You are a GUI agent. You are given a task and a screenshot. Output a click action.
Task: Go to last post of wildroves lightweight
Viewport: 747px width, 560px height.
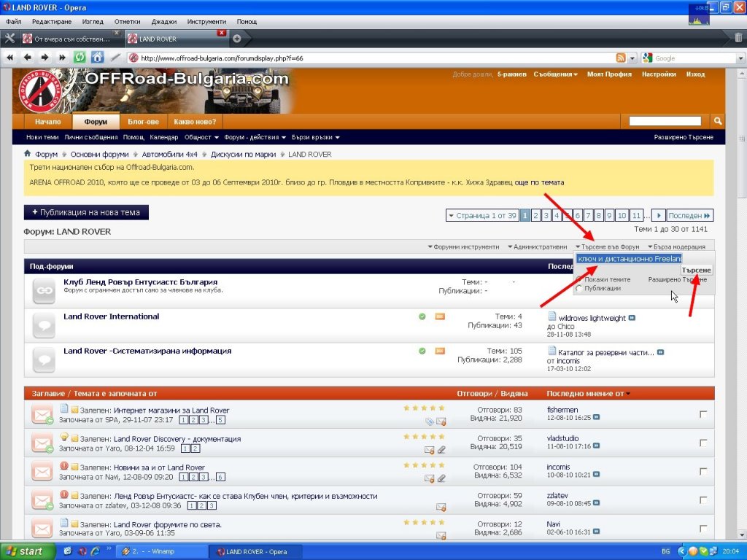click(632, 318)
